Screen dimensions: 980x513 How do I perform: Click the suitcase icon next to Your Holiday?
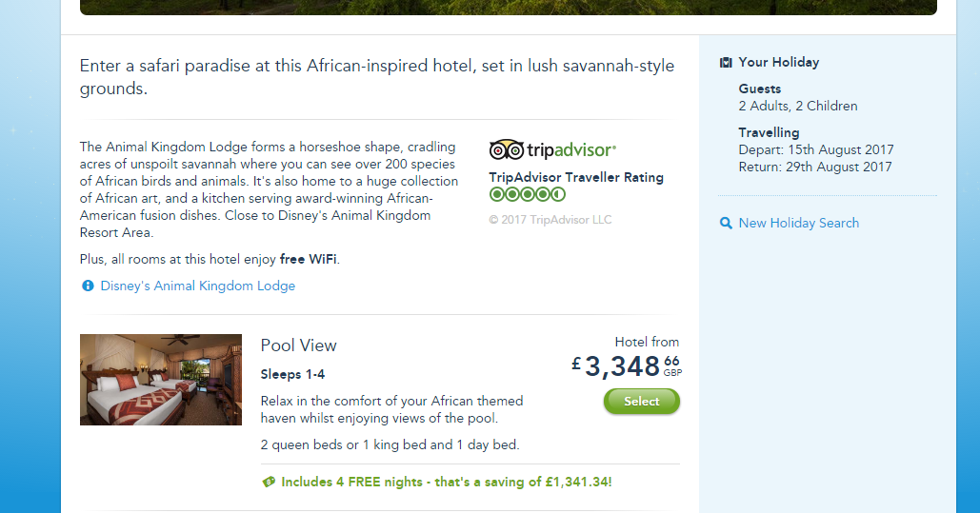[x=727, y=63]
